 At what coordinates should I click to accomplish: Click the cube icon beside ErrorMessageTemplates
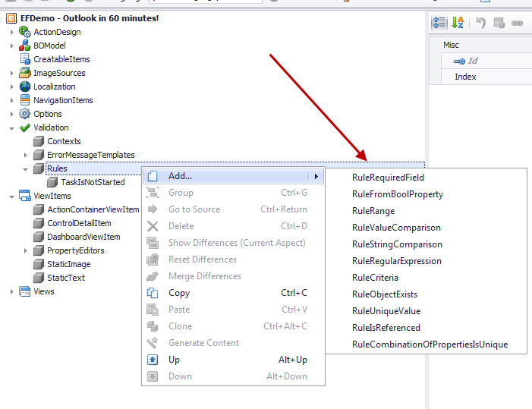(x=39, y=155)
